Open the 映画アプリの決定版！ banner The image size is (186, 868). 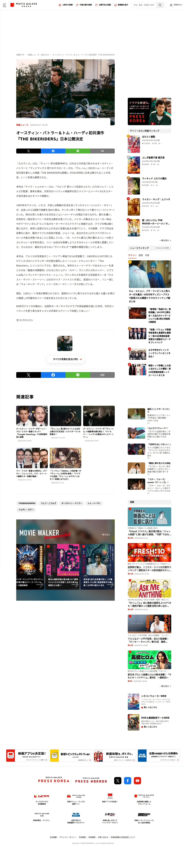[27, 755]
